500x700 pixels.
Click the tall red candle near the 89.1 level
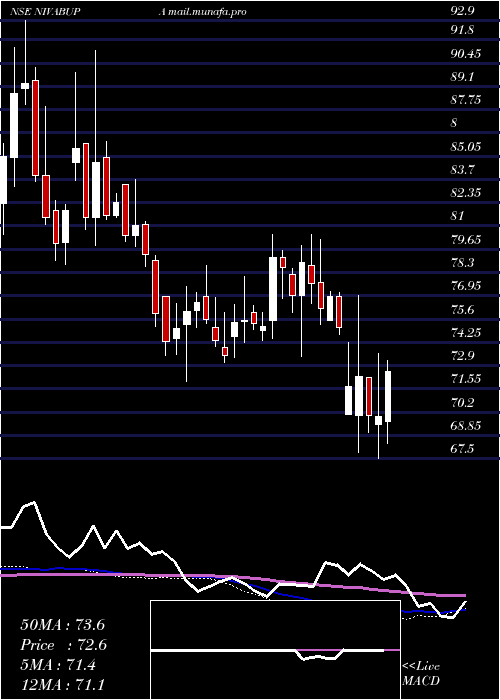point(35,128)
